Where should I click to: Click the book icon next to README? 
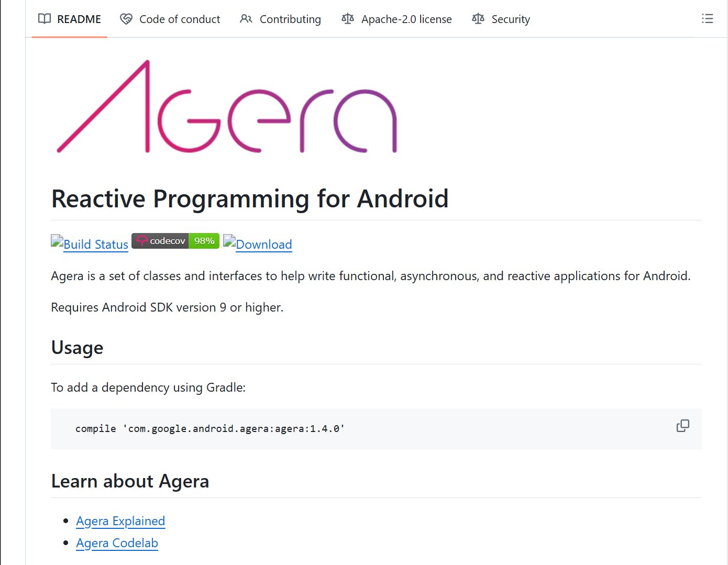[x=43, y=18]
